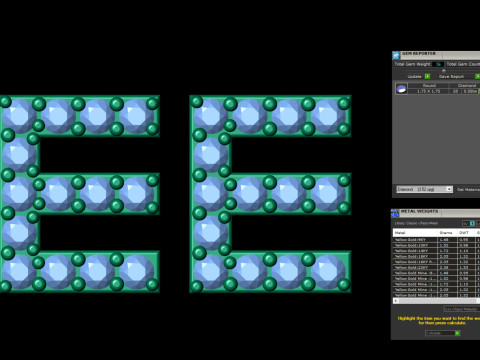The width and height of the screenshot is (480, 360).
Task: Click the gem count cell showing 20
Action: coord(455,91)
